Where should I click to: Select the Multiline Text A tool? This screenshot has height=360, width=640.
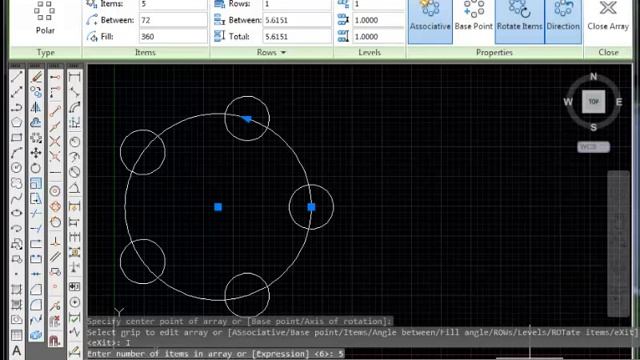16,350
